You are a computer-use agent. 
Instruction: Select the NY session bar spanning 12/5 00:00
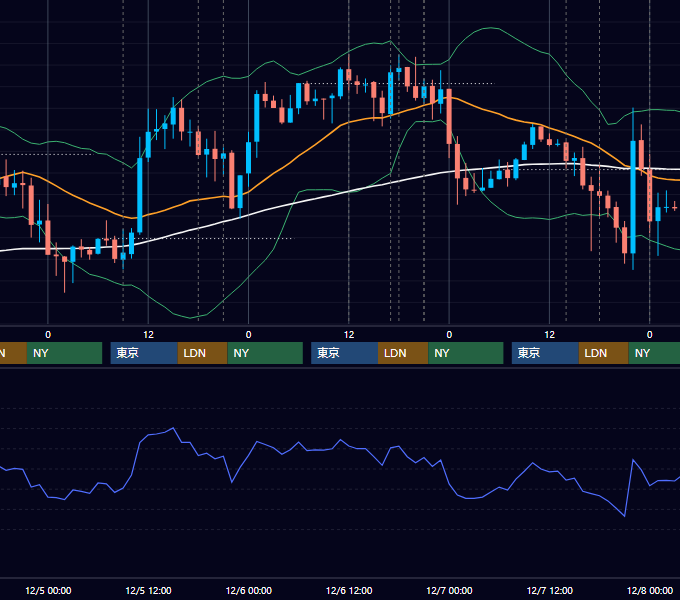pyautogui.click(x=64, y=353)
